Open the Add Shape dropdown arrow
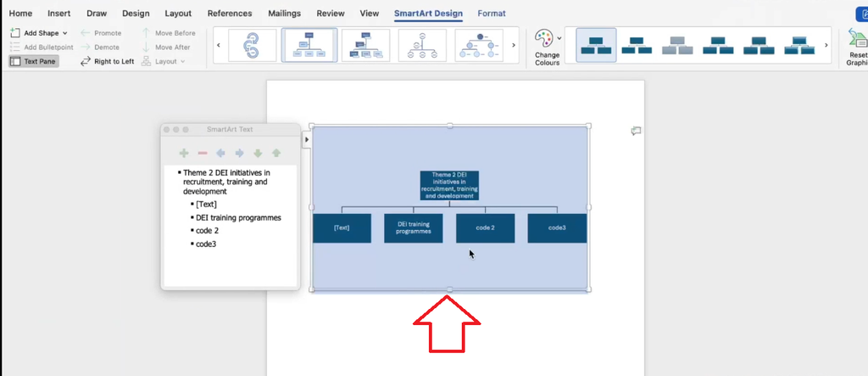868x376 pixels. 64,33
